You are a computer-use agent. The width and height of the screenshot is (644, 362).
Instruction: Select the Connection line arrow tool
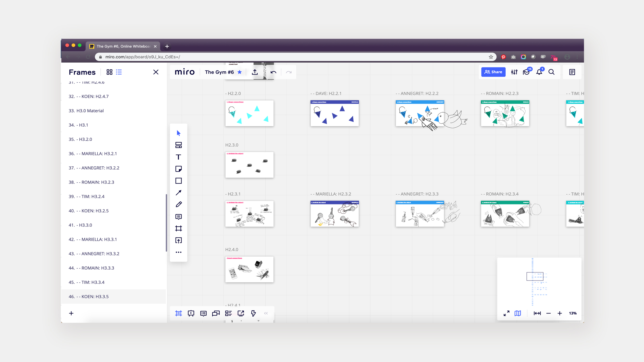(178, 193)
